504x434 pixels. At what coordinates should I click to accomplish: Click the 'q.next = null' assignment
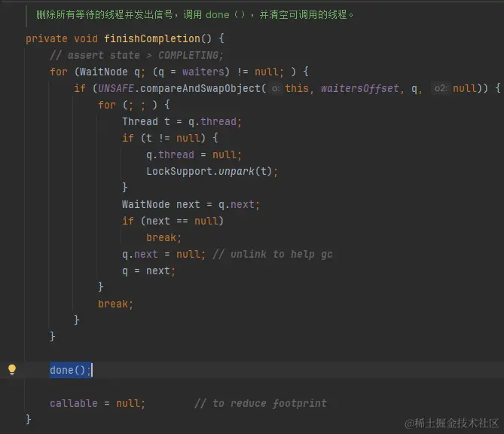pos(163,254)
